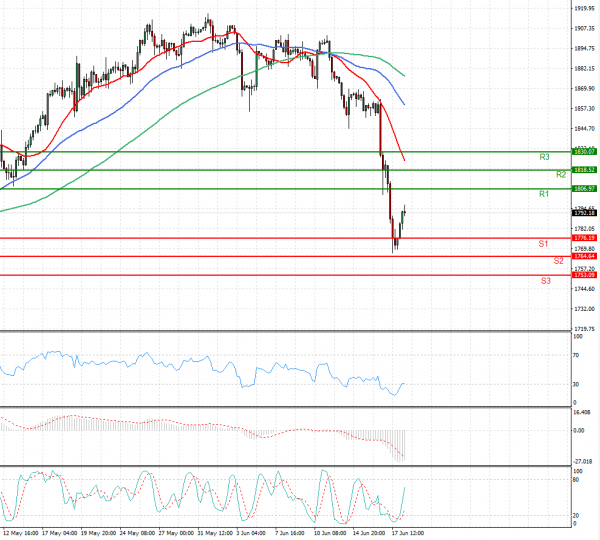600x540 pixels.
Task: Click the 7 Jun 16:00 time label
Action: point(290,533)
